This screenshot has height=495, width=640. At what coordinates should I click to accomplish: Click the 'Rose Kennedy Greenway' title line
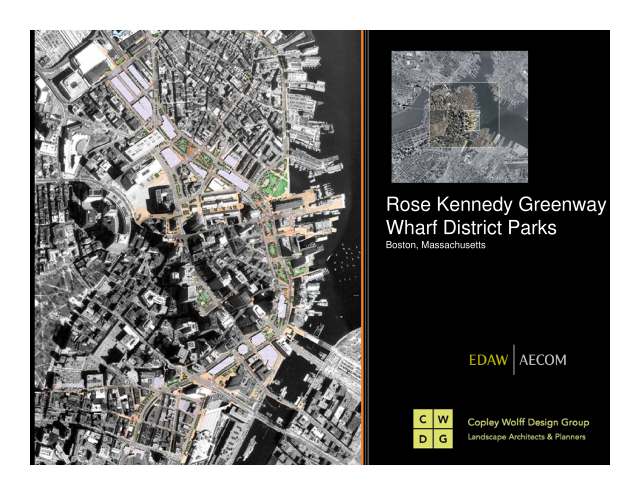[496, 205]
